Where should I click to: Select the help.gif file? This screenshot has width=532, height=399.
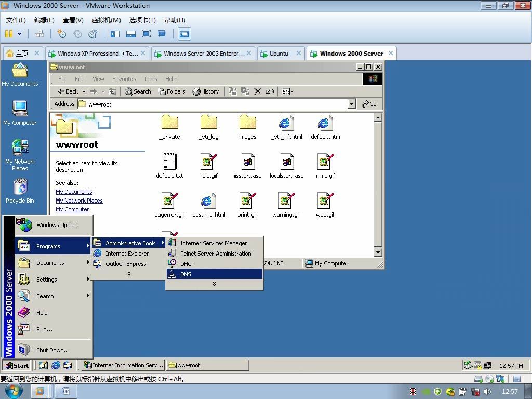tap(208, 166)
